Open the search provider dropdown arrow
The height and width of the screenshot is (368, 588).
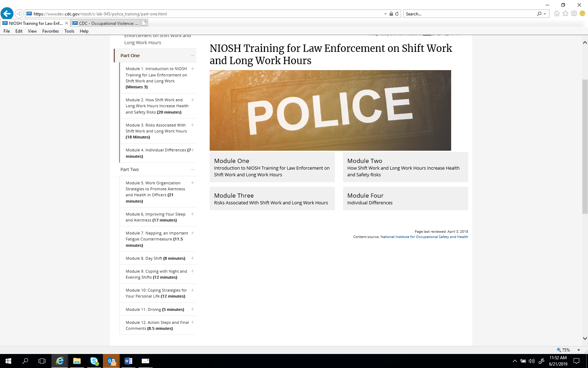point(545,14)
